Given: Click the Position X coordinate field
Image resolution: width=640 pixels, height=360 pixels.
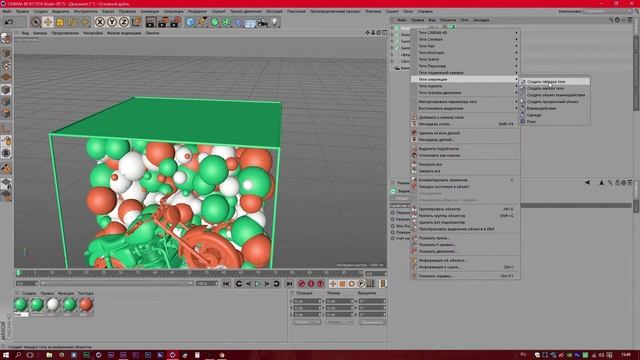Looking at the screenshot, I should [x=307, y=301].
